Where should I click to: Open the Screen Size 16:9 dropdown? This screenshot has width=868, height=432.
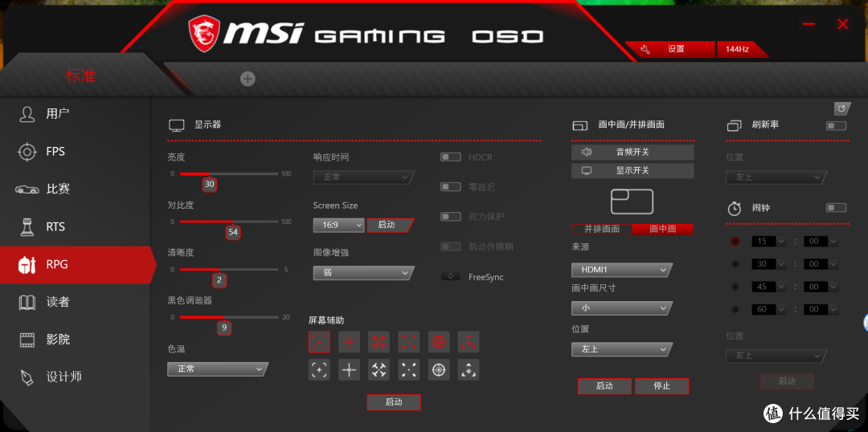click(x=339, y=225)
